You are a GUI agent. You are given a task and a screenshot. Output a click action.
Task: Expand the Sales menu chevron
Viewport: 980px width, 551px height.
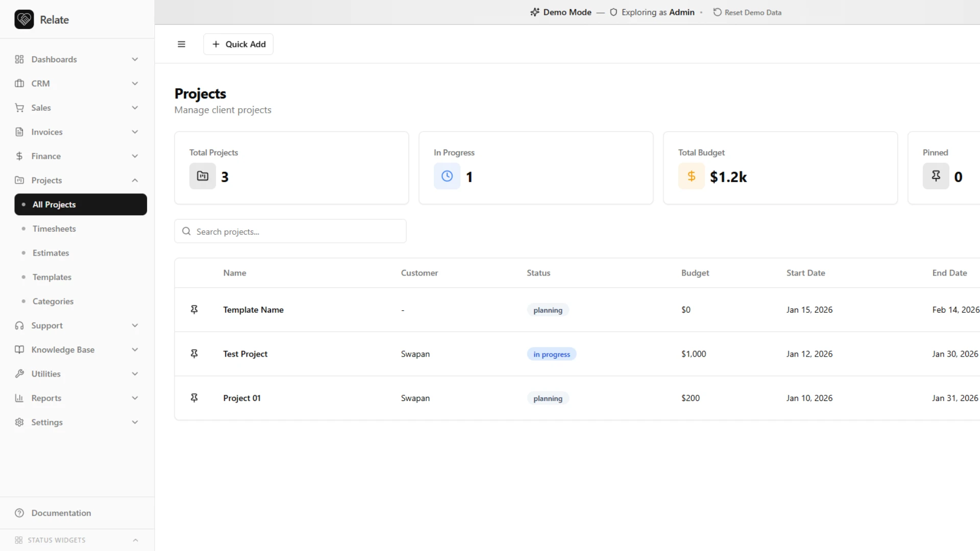coord(135,108)
